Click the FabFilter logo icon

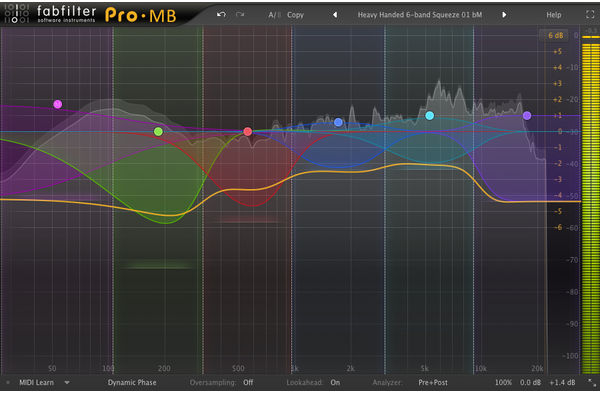(x=16, y=14)
